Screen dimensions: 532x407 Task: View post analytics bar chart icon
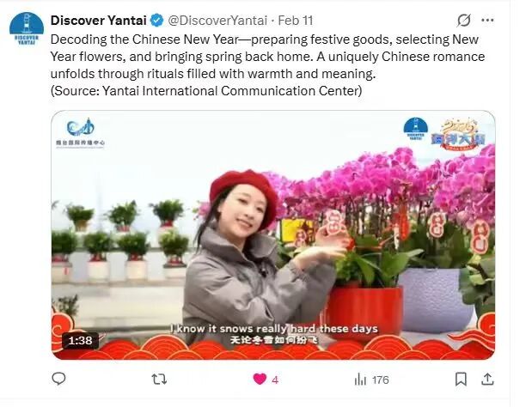pyautogui.click(x=360, y=380)
